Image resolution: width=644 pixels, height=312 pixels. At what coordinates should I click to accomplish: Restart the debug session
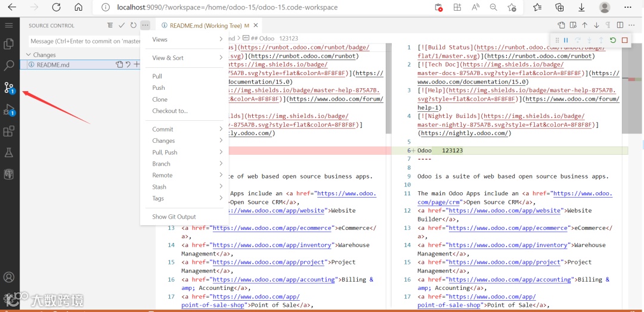pyautogui.click(x=613, y=40)
